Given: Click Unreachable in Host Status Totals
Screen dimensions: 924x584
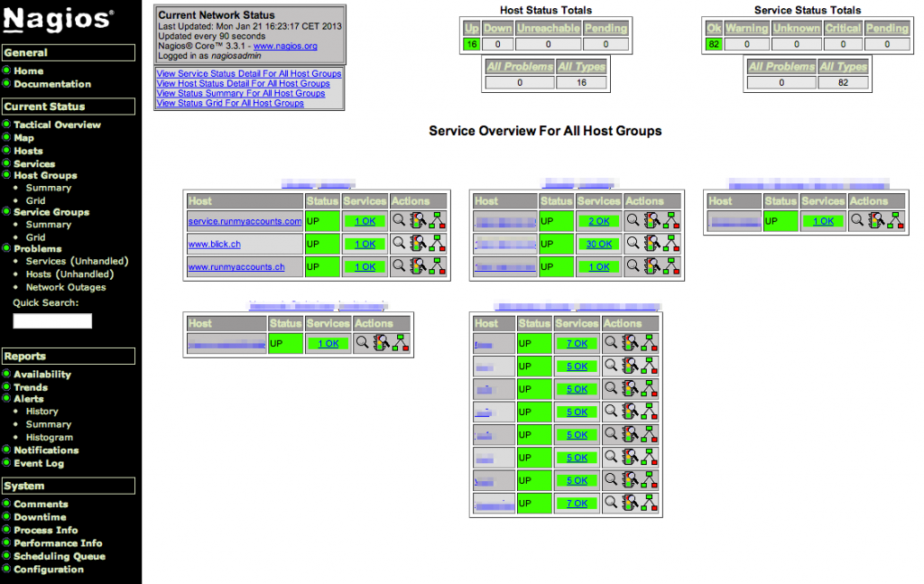Looking at the screenshot, I should (548, 28).
